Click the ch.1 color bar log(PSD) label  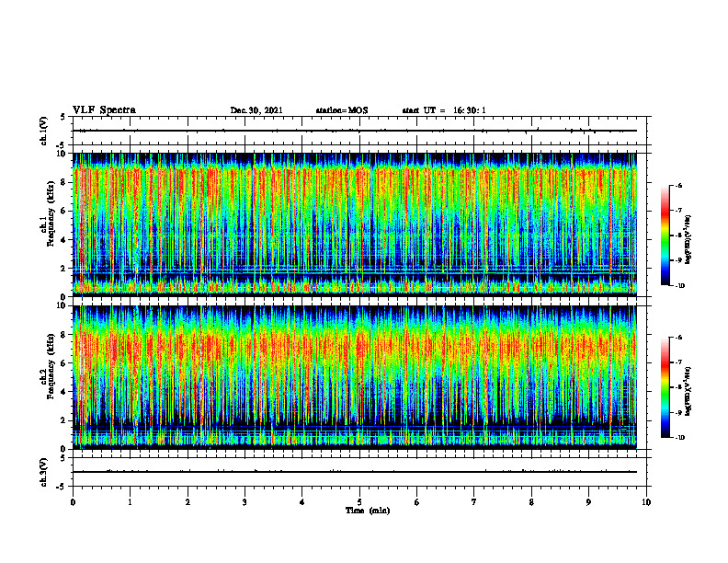point(688,240)
